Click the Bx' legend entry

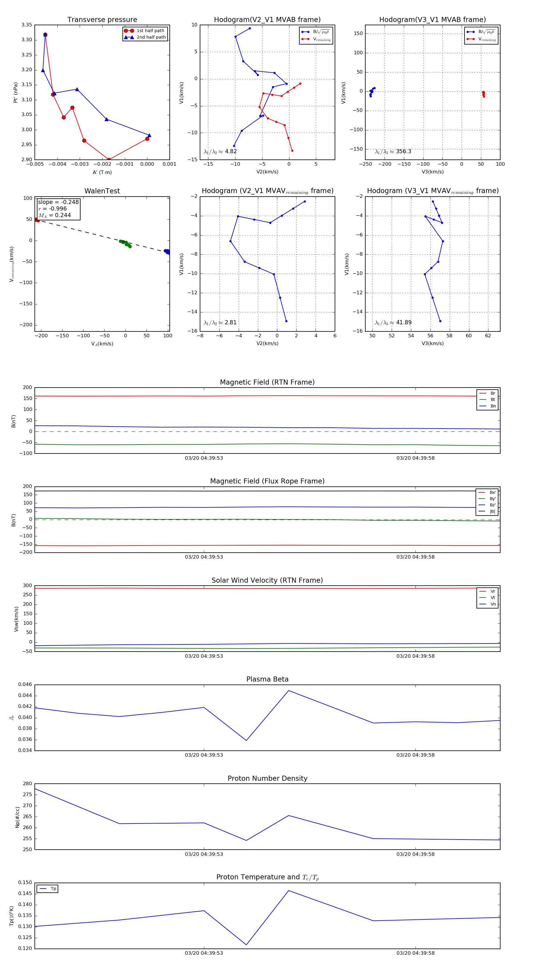pos(487,493)
